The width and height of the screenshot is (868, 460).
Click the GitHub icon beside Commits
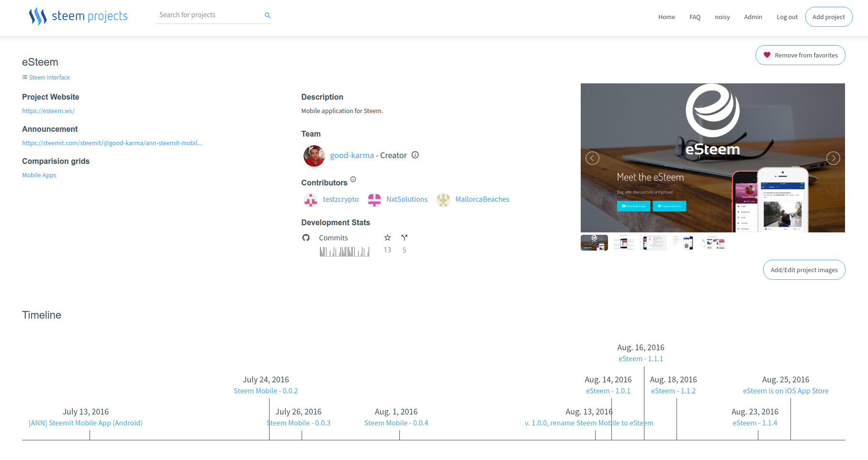pyautogui.click(x=306, y=238)
